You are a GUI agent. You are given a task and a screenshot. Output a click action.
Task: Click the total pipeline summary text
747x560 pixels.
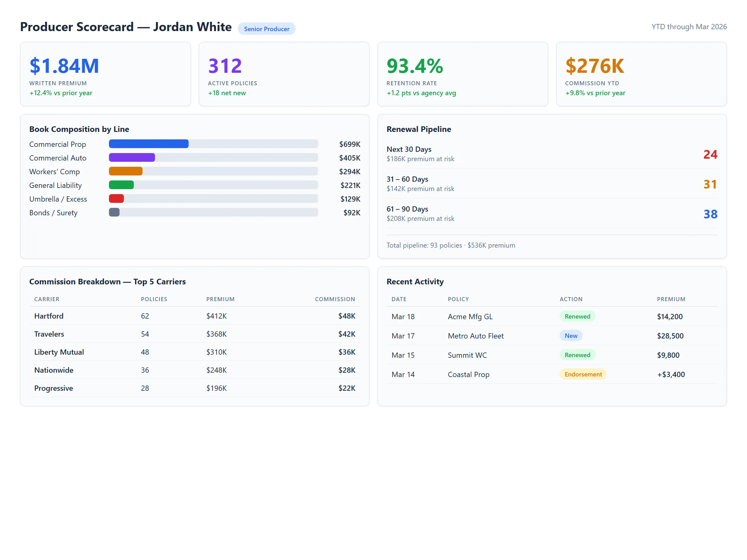[x=450, y=245]
